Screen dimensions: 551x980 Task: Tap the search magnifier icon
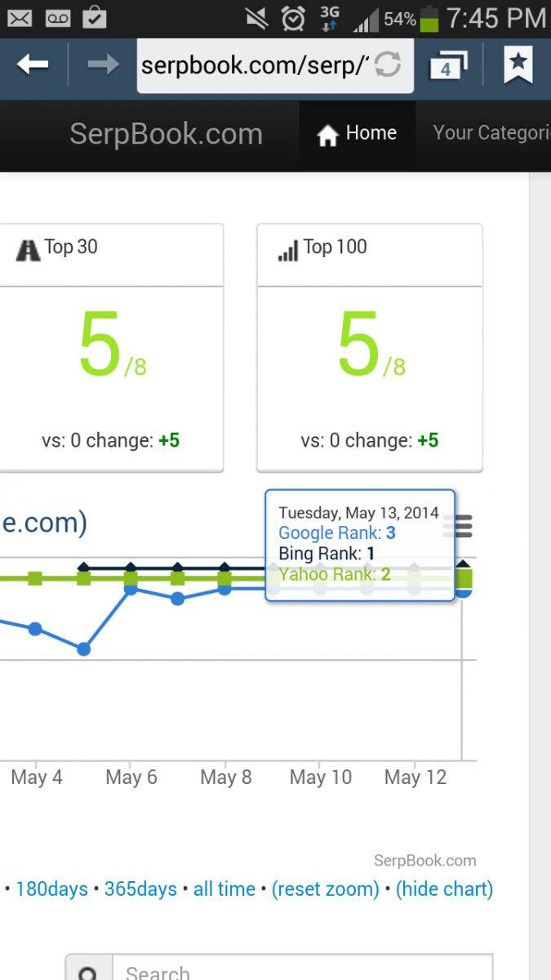click(x=89, y=971)
